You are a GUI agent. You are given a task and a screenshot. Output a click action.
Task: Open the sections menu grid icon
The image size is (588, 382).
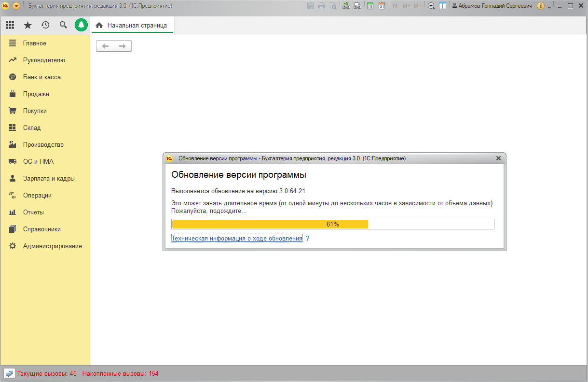10,25
